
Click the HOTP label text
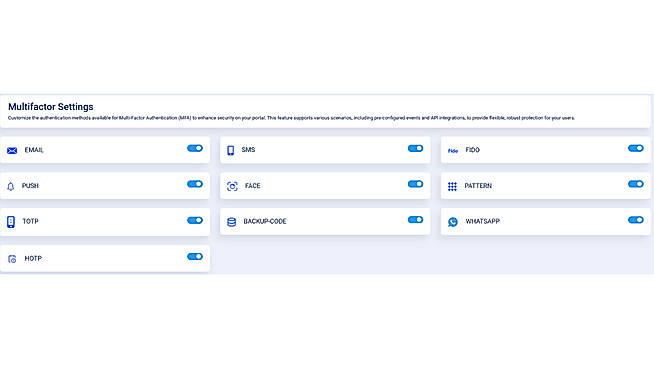pyautogui.click(x=33, y=258)
